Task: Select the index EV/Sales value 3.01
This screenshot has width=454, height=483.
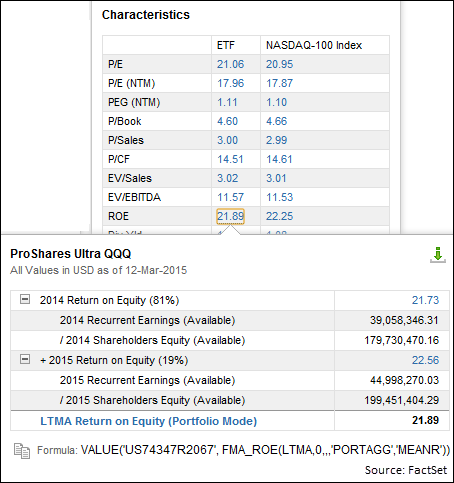Action: click(276, 178)
